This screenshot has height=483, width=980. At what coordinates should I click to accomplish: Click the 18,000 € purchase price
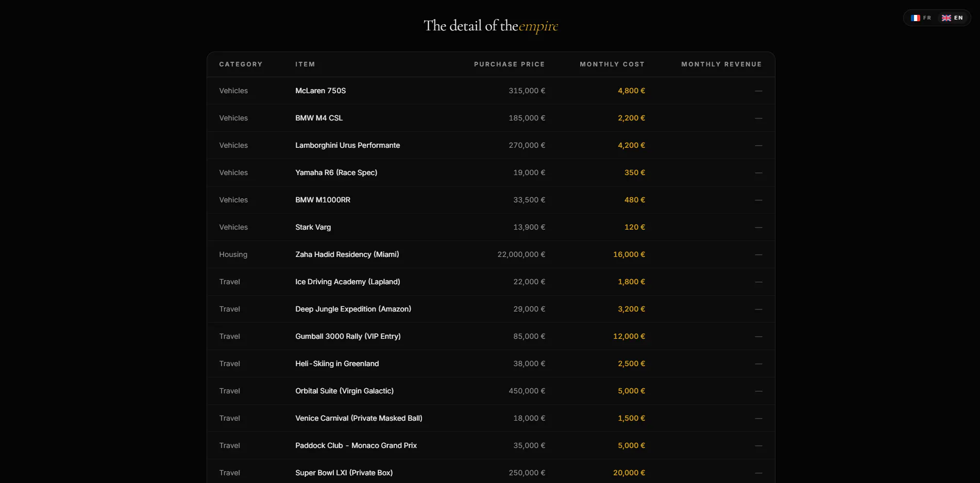pyautogui.click(x=529, y=418)
